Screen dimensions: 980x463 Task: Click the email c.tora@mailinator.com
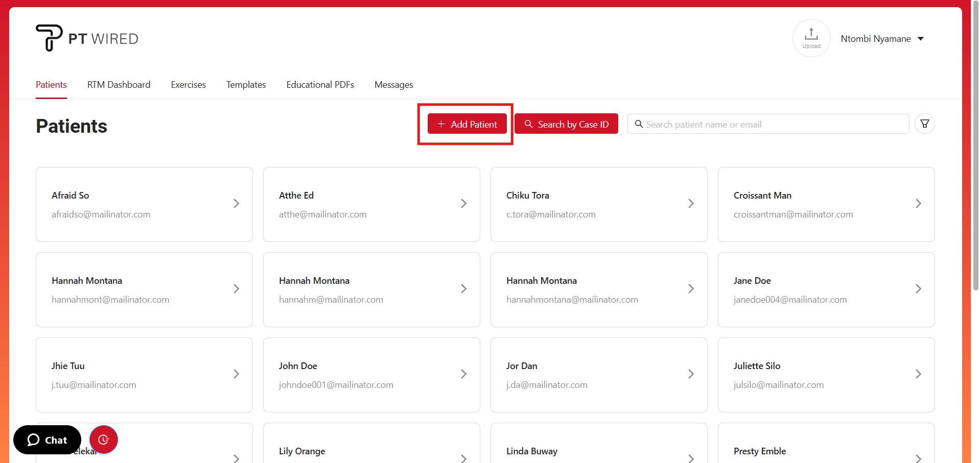point(551,214)
